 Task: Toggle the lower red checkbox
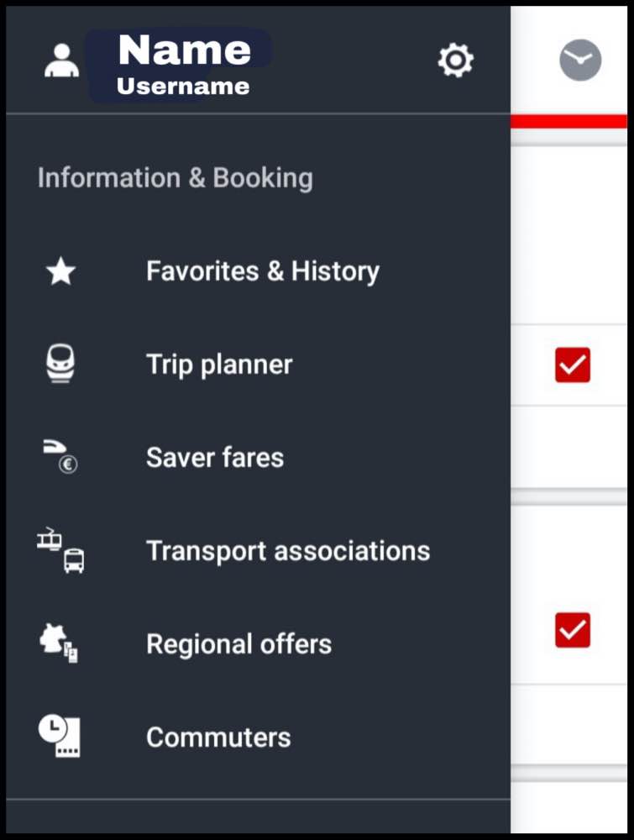(x=573, y=630)
